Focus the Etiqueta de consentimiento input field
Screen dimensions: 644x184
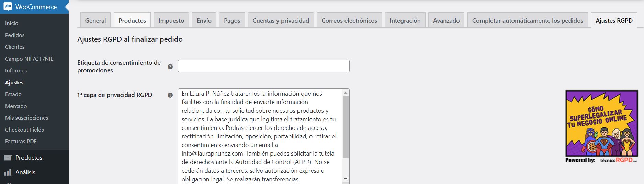(x=263, y=66)
